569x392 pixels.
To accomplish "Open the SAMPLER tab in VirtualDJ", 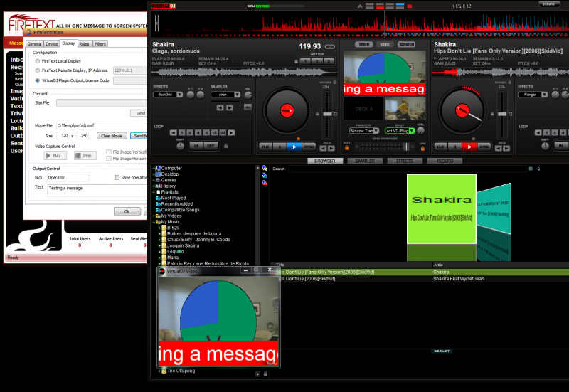I will [x=365, y=161].
